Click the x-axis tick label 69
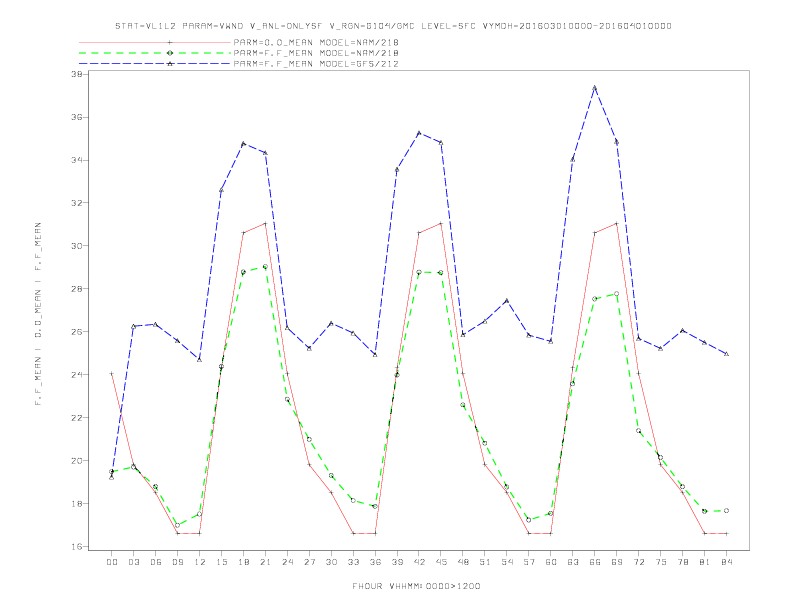Screen dimensions: 792x612 (617, 562)
